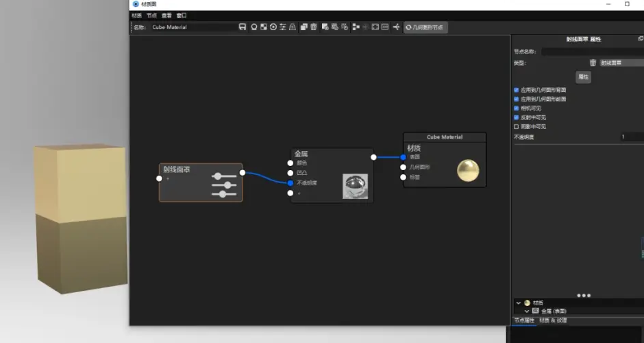Click the material name field Cube Material
Image resolution: width=644 pixels, height=343 pixels.
(x=193, y=27)
